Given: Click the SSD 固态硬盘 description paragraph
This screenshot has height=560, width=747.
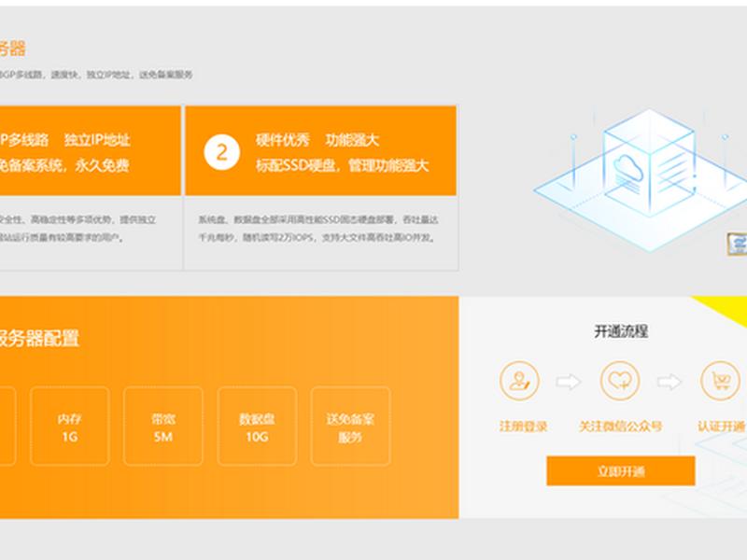Looking at the screenshot, I should click(x=318, y=228).
